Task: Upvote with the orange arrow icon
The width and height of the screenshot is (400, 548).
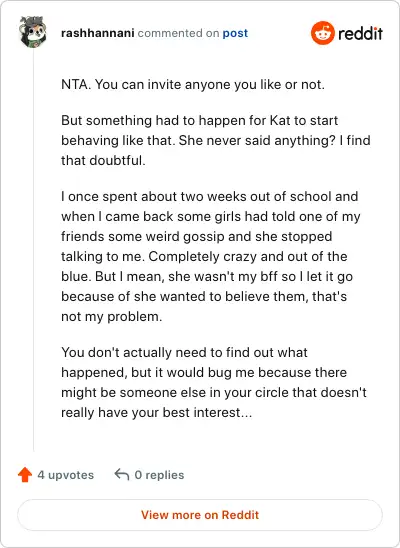Action: pos(25,475)
